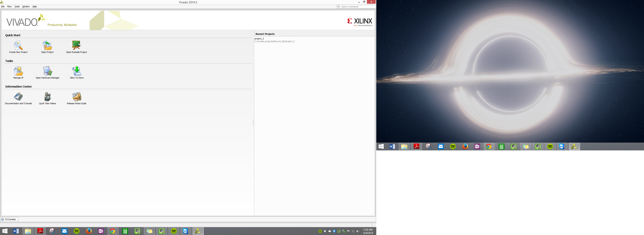This screenshot has width=644, height=235.
Task: Click Vivado button in taskbar under wallpaper
Action: (574, 147)
